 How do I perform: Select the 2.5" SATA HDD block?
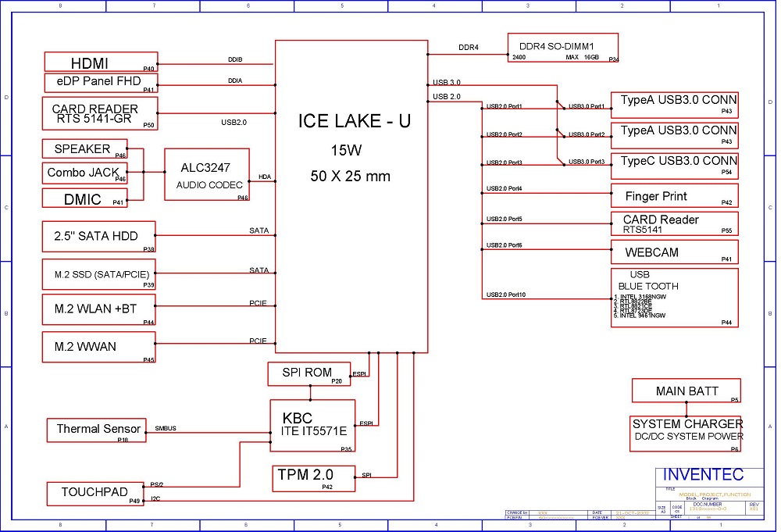coord(99,237)
